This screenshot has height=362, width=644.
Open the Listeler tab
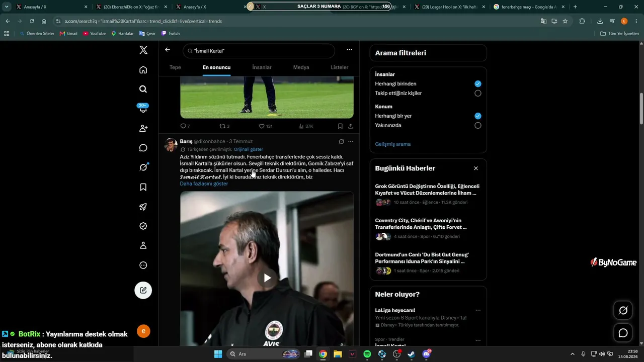tap(340, 67)
